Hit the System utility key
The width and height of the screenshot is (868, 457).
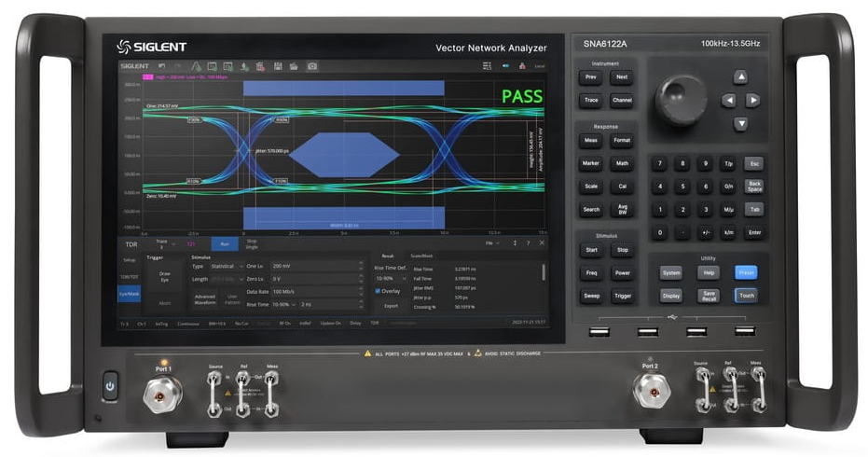pos(671,272)
